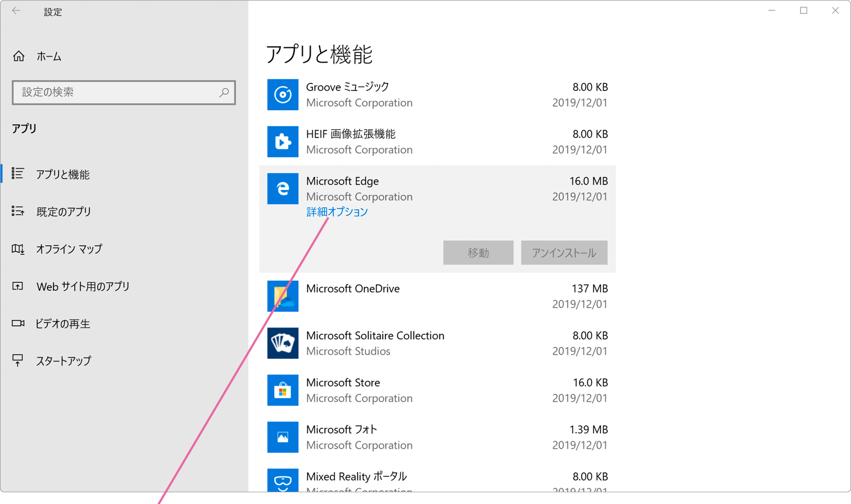Screen dimensions: 851x504
Task: Open アプリと機能 sidebar item
Action: pyautogui.click(x=63, y=174)
